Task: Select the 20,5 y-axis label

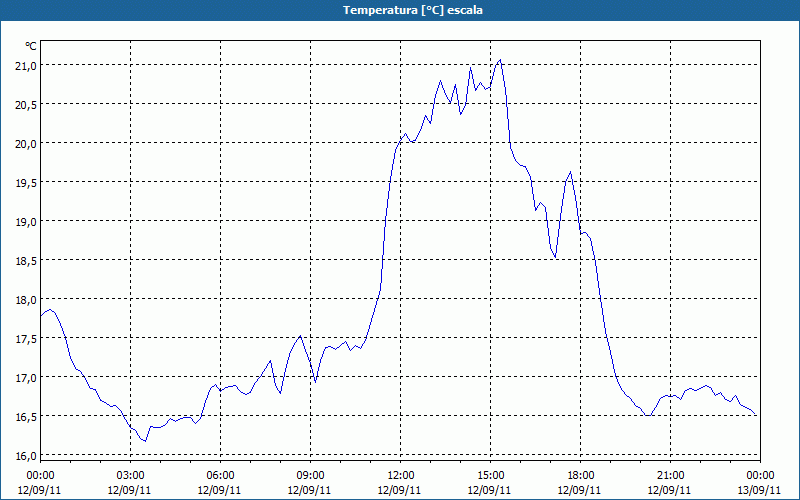Action: [26, 104]
